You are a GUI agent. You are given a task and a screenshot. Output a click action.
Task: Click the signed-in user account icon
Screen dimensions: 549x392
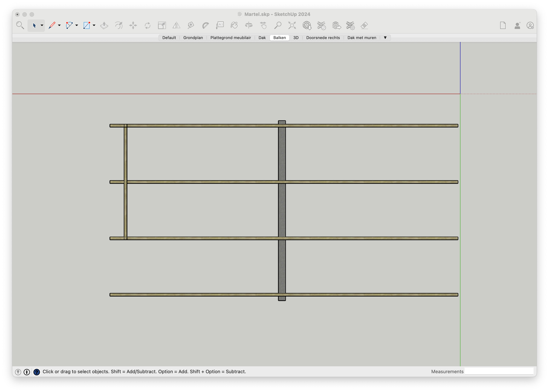530,25
